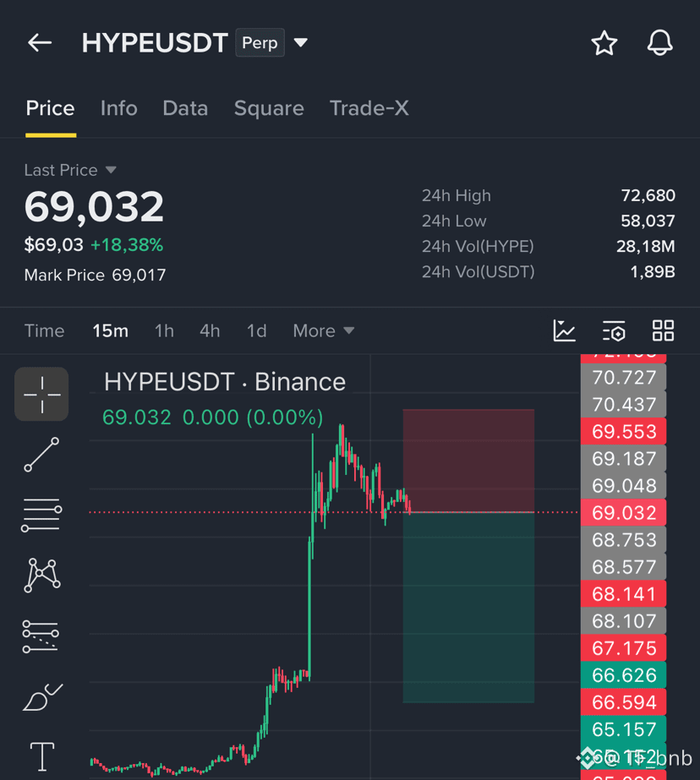The image size is (700, 780).
Task: Click the 65.157 green price label
Action: (x=623, y=729)
